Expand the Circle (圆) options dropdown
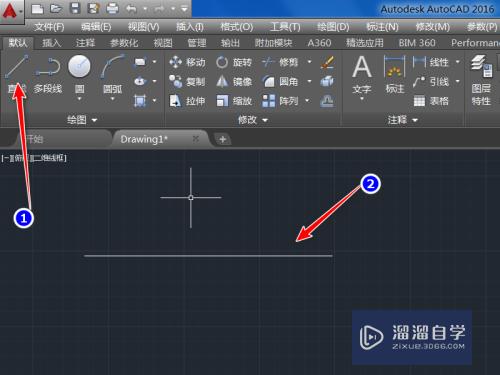 (x=79, y=99)
